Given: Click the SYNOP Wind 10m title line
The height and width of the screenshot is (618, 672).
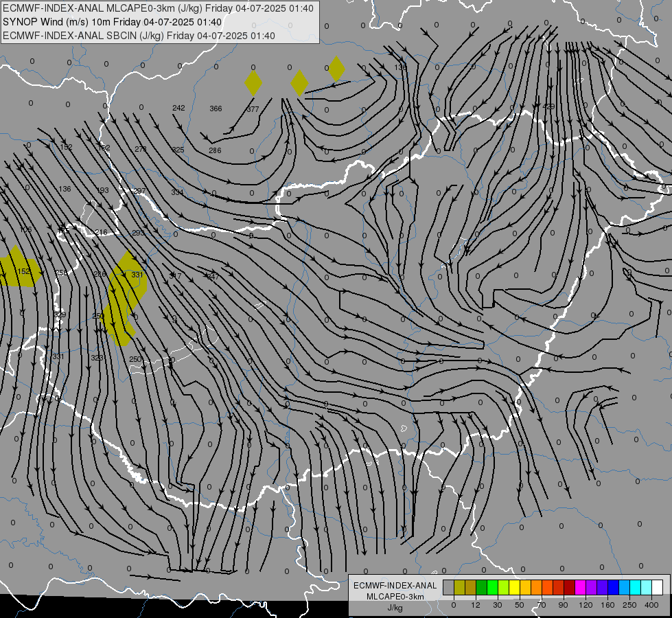Looking at the screenshot, I should click(x=113, y=22).
